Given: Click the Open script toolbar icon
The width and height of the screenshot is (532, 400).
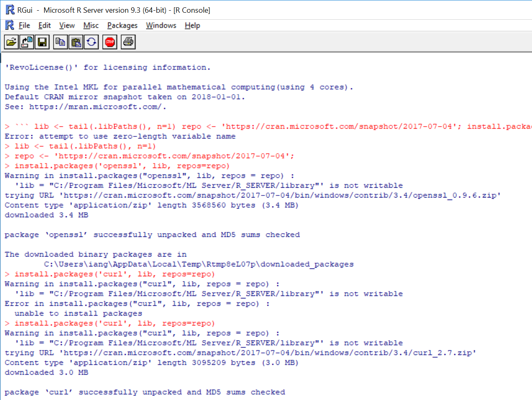Looking at the screenshot, I should pyautogui.click(x=11, y=42).
